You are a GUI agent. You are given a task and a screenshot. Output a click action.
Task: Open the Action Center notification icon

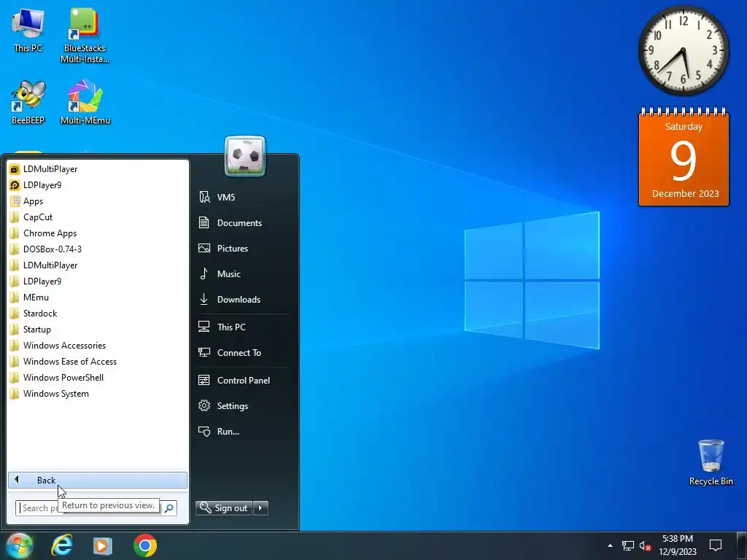click(x=716, y=545)
